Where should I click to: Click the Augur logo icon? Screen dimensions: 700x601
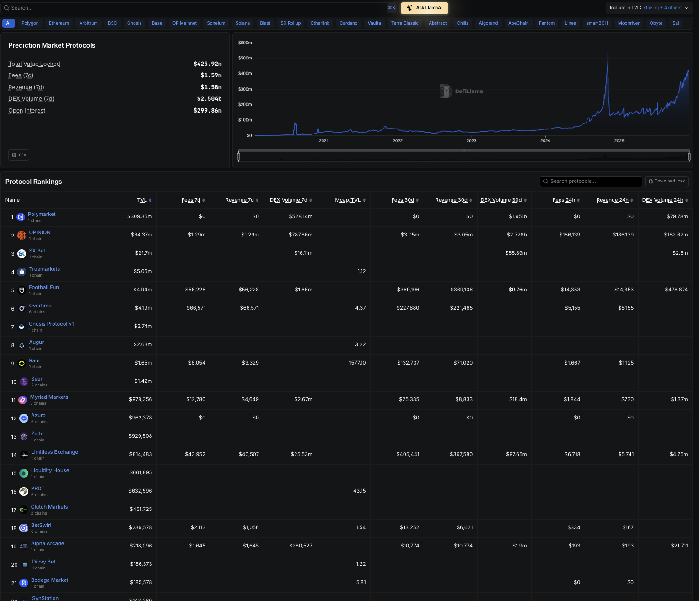coord(22,345)
